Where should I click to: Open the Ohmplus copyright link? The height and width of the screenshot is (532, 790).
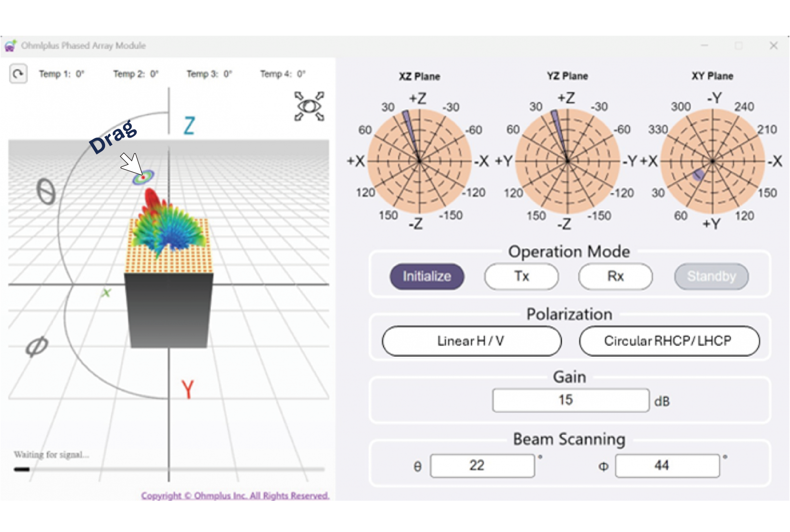[235, 495]
